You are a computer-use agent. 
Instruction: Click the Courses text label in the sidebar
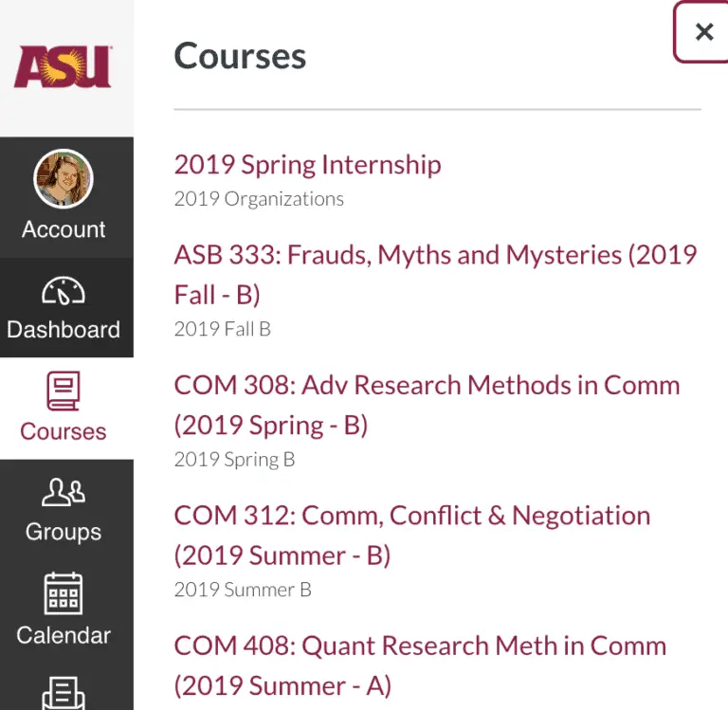pyautogui.click(x=64, y=431)
